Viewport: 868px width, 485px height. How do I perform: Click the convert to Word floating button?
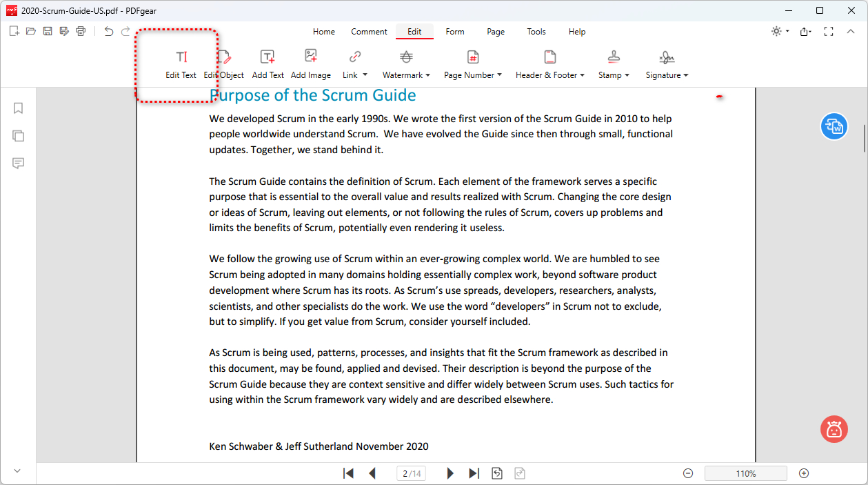tap(834, 126)
